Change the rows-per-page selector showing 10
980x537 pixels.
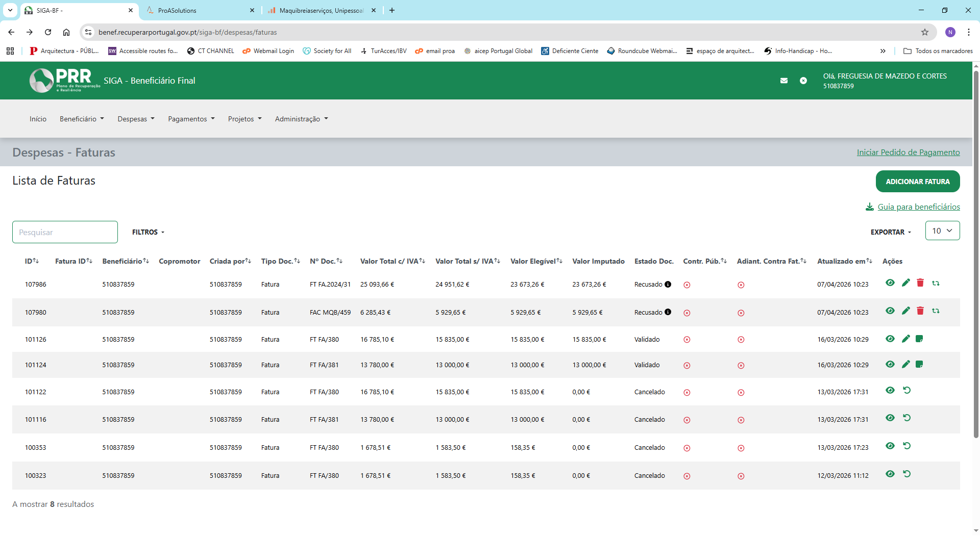coord(942,231)
